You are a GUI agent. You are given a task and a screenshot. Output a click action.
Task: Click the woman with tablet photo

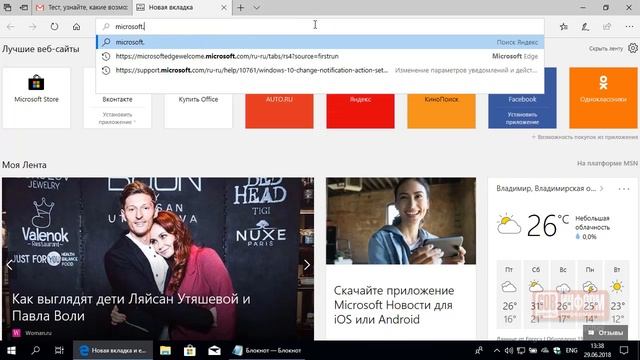tap(401, 221)
